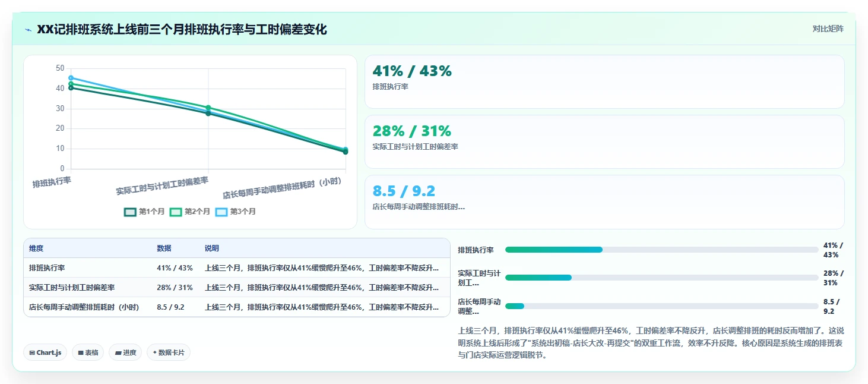Click the y-axis tick label 40

[x=60, y=88]
